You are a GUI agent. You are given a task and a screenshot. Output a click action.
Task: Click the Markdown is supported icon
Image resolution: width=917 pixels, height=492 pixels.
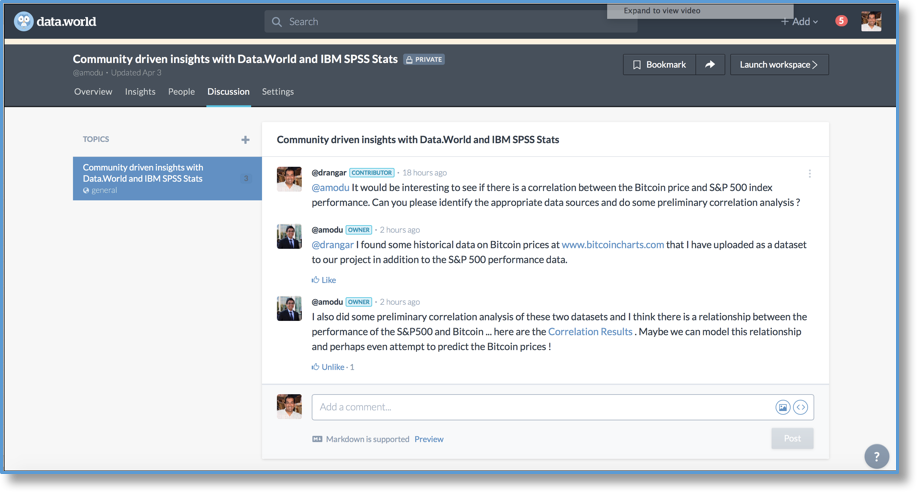[x=317, y=439]
